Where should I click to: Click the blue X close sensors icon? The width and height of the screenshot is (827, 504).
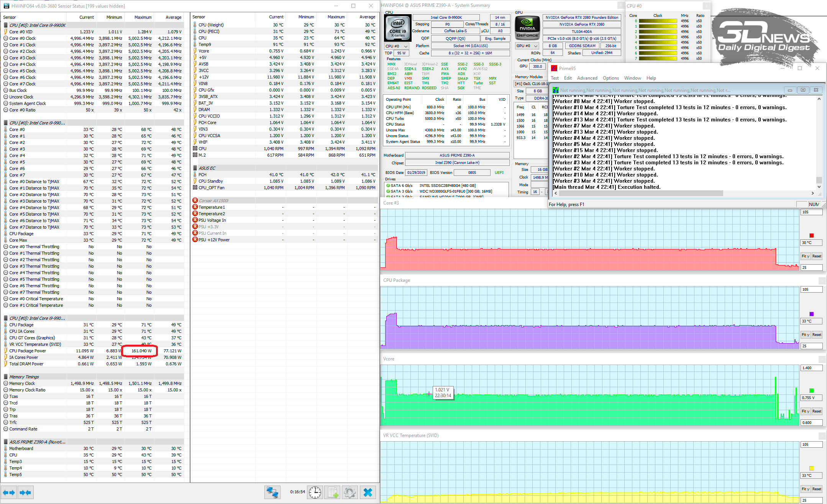pos(368,493)
